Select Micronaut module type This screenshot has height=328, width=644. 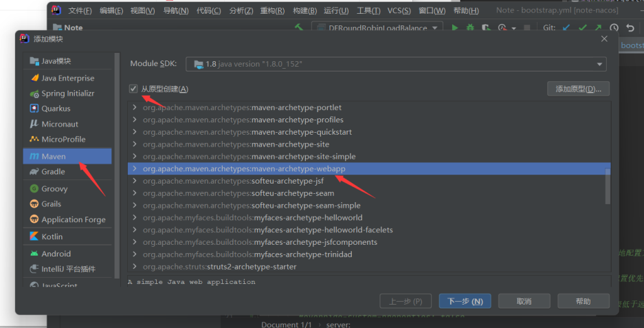point(67,124)
